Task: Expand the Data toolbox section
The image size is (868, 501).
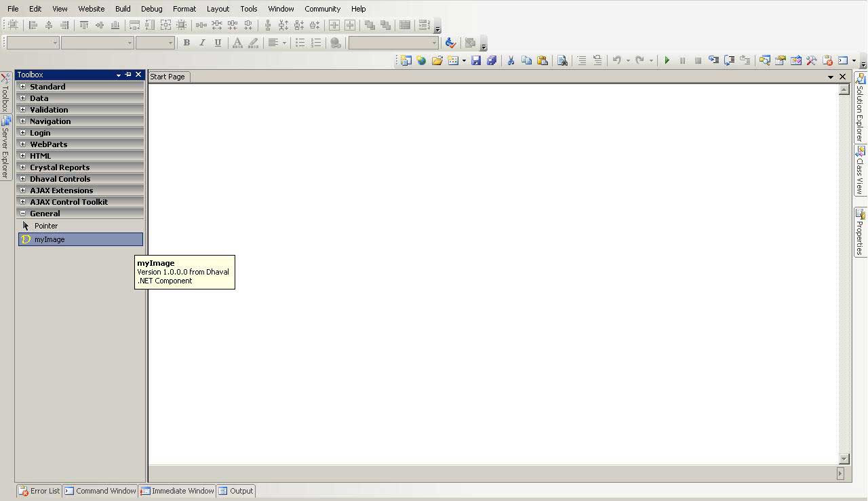Action: [x=22, y=98]
